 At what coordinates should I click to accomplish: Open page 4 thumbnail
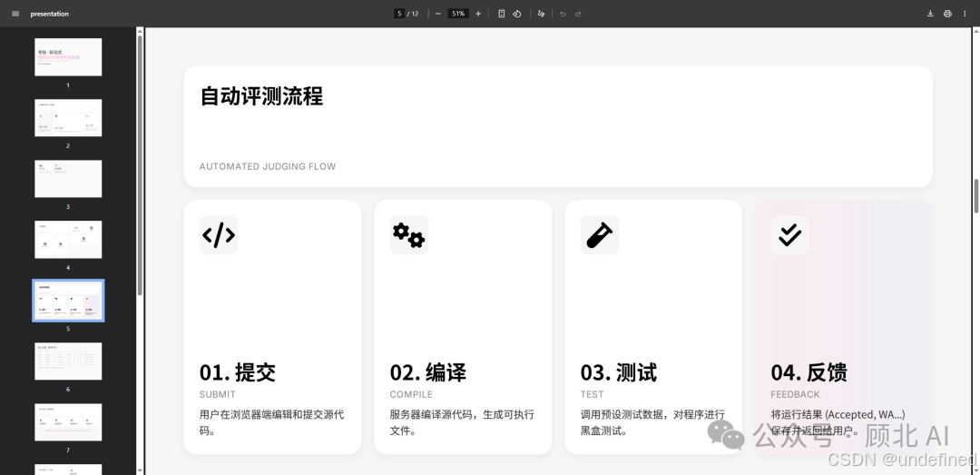[x=68, y=239]
